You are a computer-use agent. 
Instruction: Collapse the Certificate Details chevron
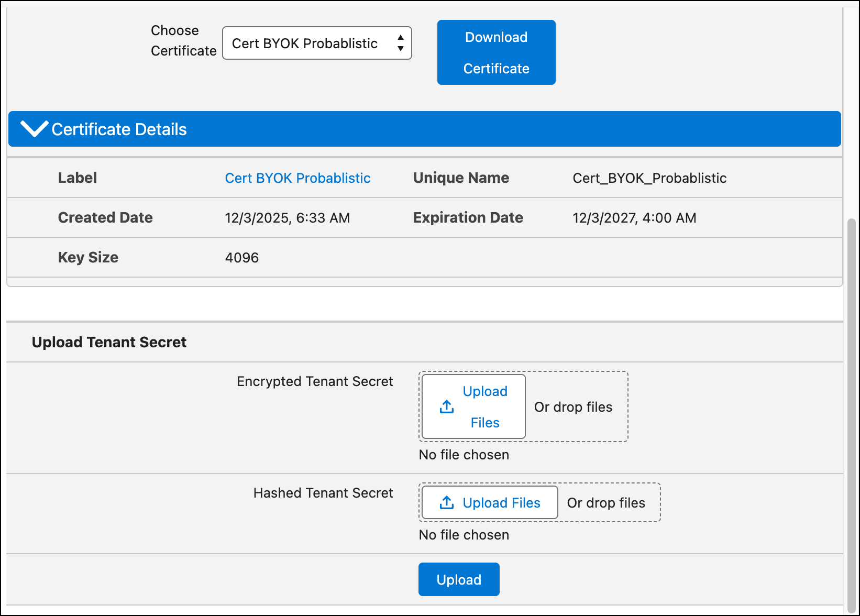click(34, 128)
